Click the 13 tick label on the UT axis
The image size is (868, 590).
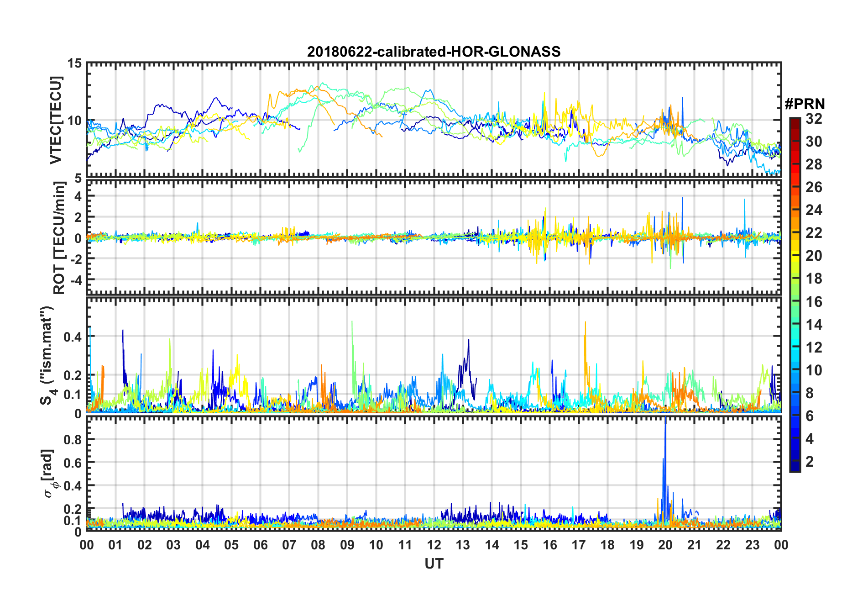click(463, 545)
